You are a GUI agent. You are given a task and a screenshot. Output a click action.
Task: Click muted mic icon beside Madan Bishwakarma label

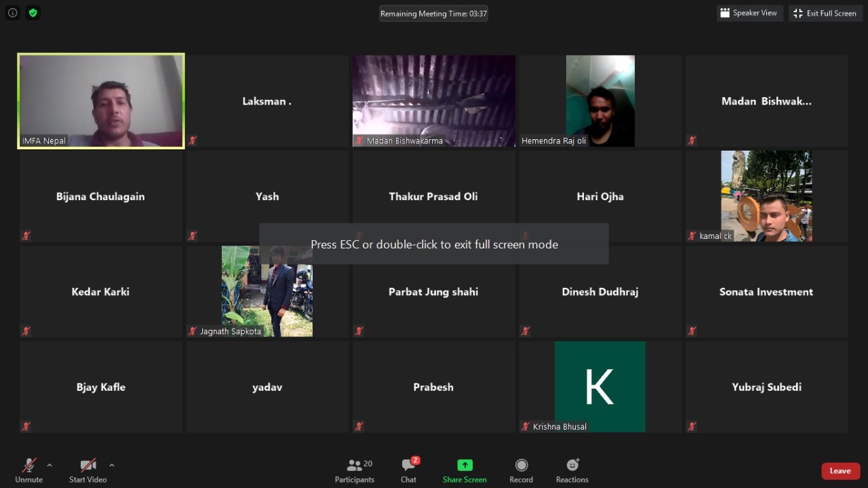pos(359,140)
